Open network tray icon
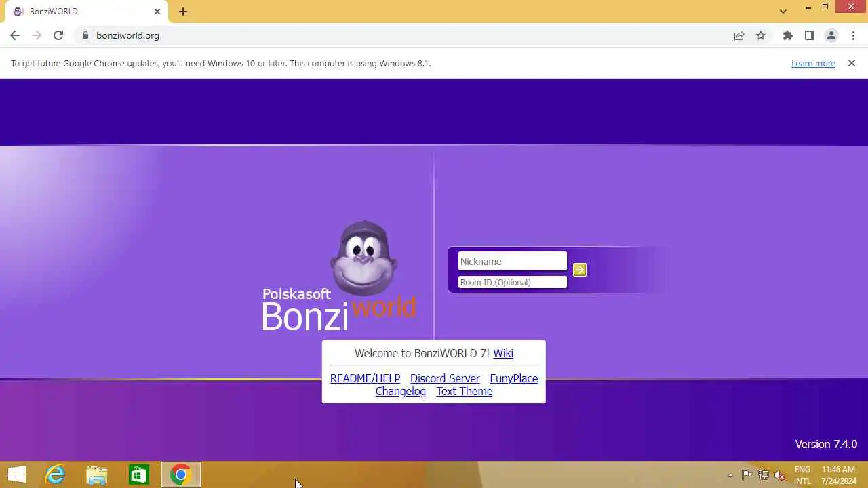Viewport: 868px width, 488px height. pyautogui.click(x=764, y=474)
